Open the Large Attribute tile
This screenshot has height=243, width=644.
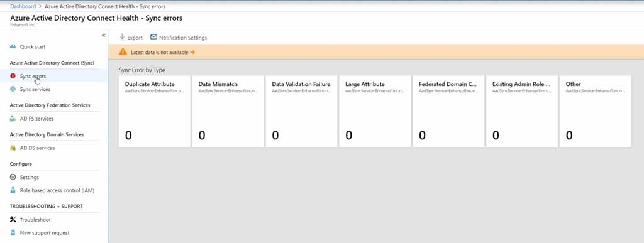(x=375, y=111)
